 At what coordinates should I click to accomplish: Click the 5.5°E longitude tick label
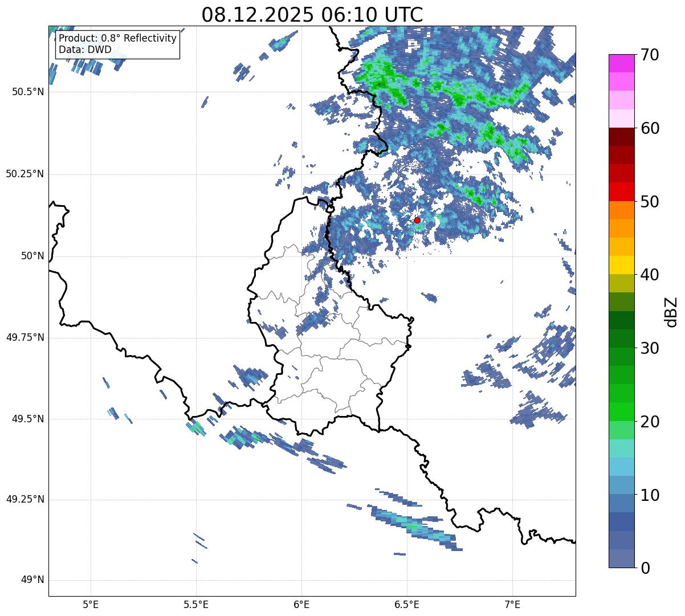pyautogui.click(x=196, y=604)
